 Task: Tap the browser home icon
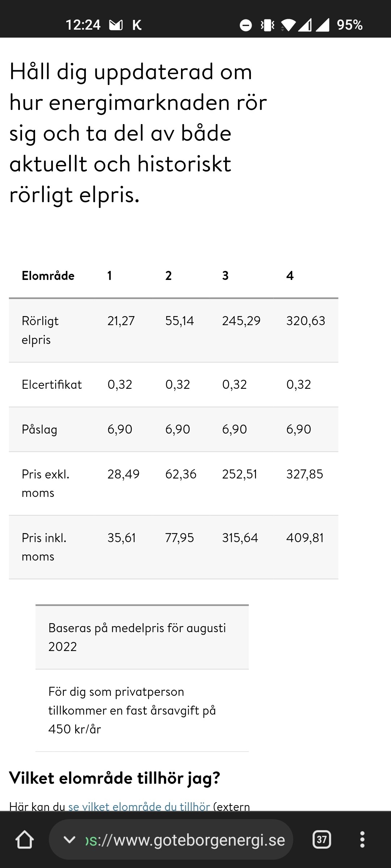[25, 839]
